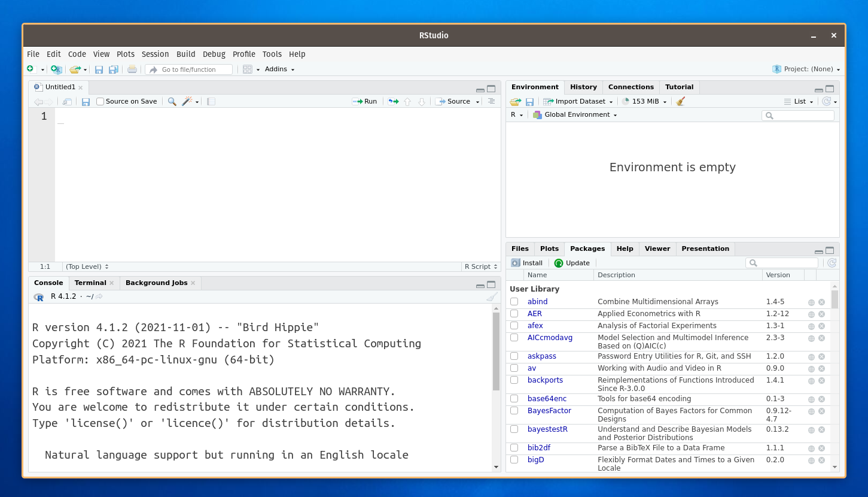
Task: Clear environment objects with the broom icon
Action: point(681,102)
